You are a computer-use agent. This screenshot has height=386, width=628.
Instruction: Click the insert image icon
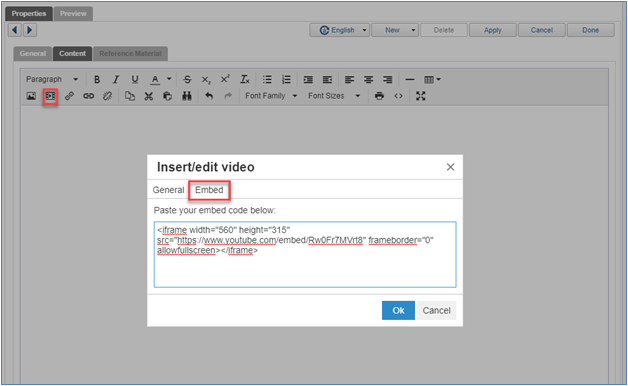pyautogui.click(x=31, y=96)
